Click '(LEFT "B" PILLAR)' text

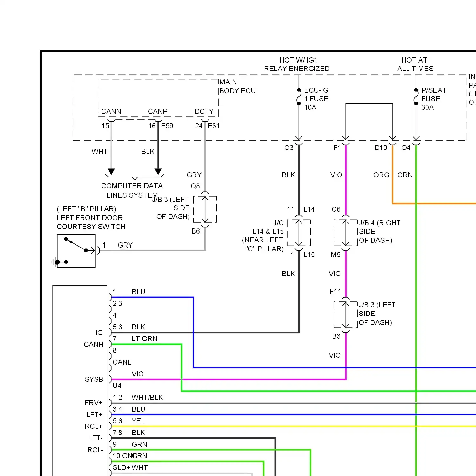click(x=86, y=209)
